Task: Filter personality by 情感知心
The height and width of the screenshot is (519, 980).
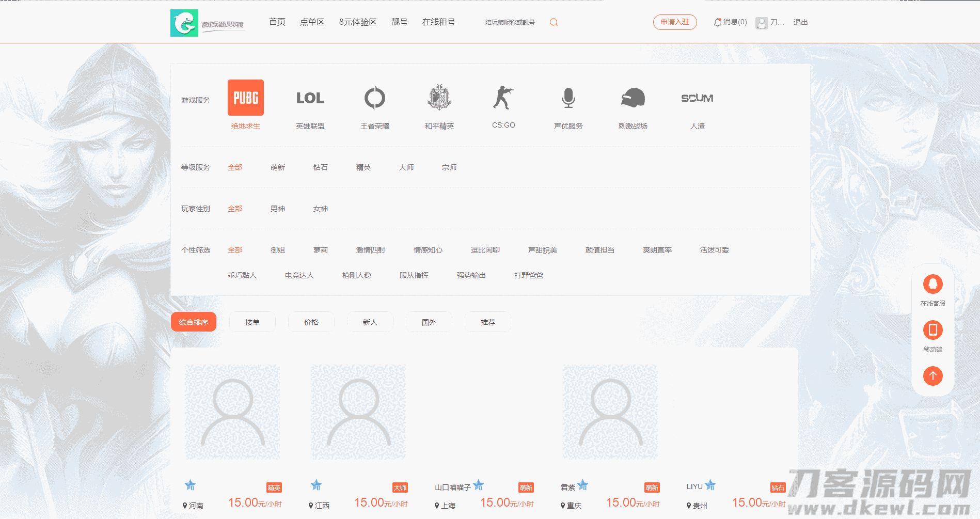Action: [428, 250]
